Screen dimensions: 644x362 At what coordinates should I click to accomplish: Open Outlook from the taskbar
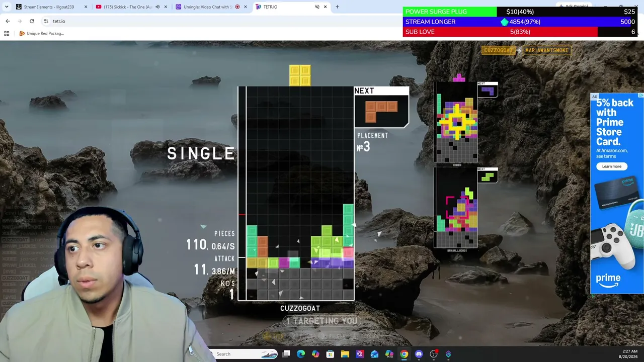pyautogui.click(x=374, y=354)
